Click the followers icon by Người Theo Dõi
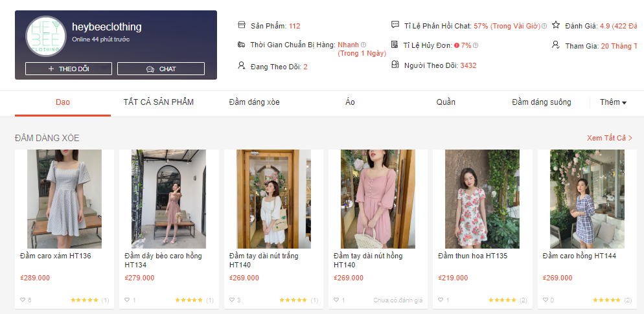644x314 pixels. pos(395,65)
